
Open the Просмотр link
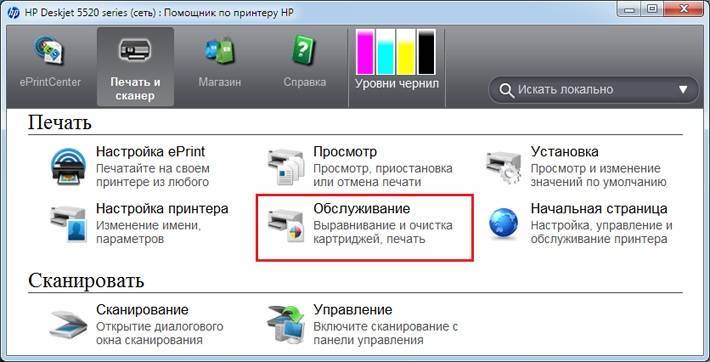345,152
